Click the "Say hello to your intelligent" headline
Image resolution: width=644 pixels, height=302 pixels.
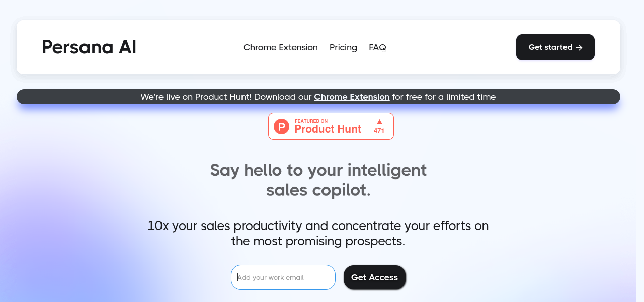click(x=318, y=170)
